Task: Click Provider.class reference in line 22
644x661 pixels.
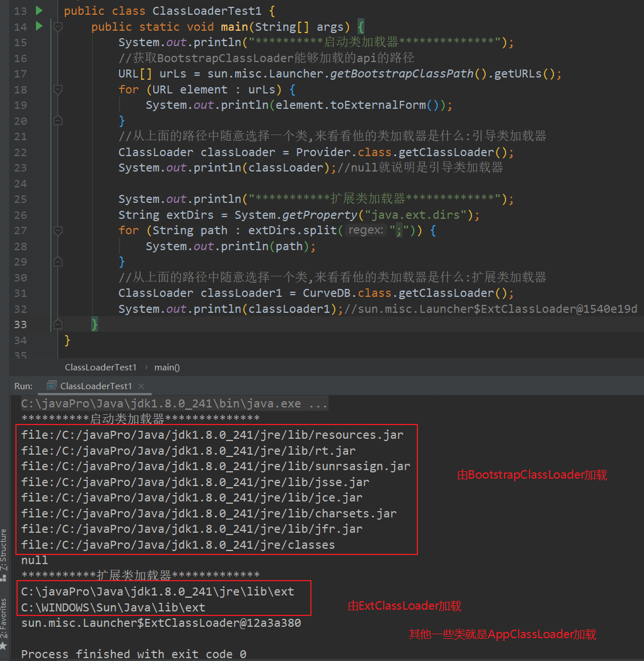Action: point(344,152)
